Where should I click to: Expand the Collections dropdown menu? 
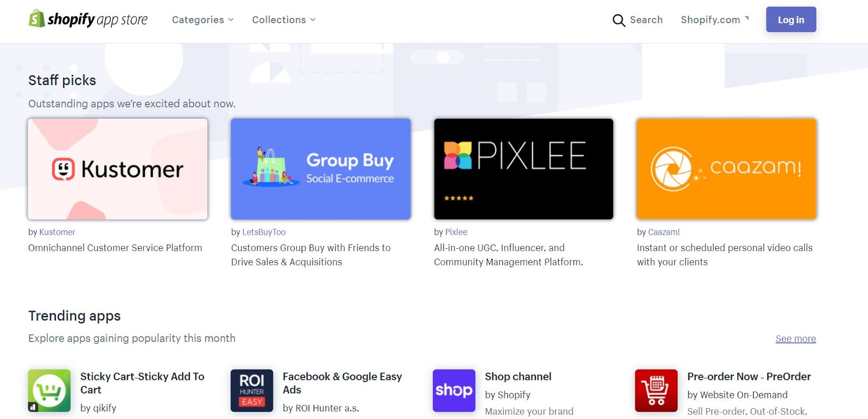click(x=284, y=20)
